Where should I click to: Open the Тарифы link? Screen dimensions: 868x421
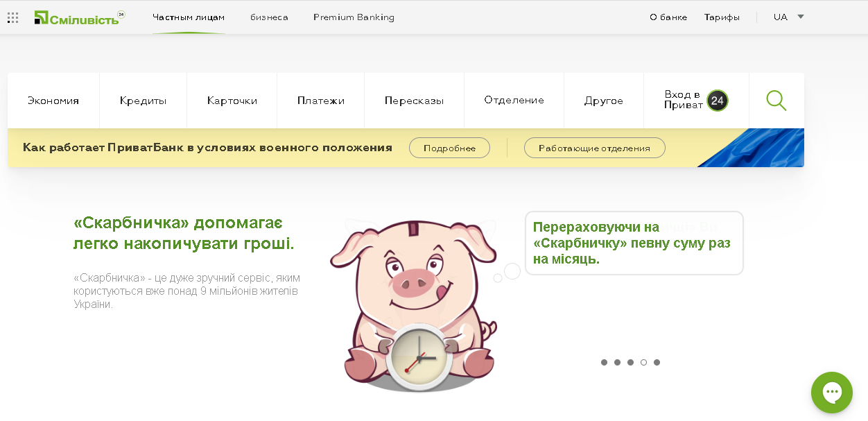coord(722,17)
